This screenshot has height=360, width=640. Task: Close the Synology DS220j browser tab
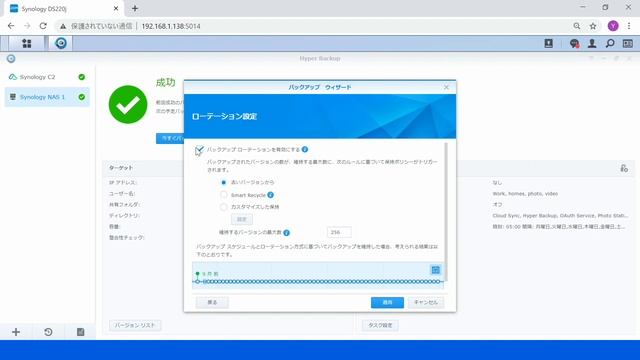[x=116, y=8]
